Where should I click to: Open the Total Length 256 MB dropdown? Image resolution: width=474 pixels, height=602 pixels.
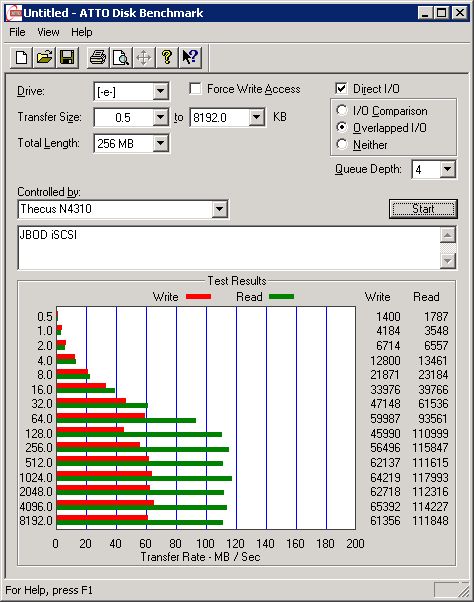click(x=160, y=144)
